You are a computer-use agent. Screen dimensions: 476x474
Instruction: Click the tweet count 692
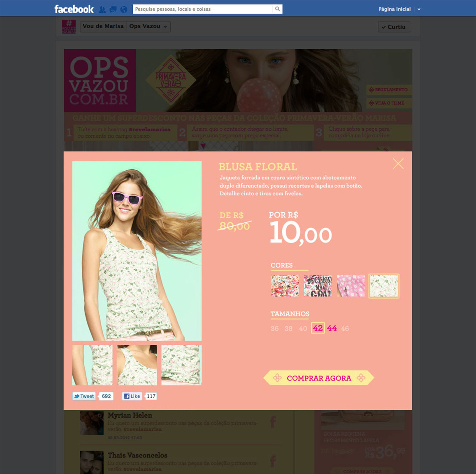click(x=106, y=396)
